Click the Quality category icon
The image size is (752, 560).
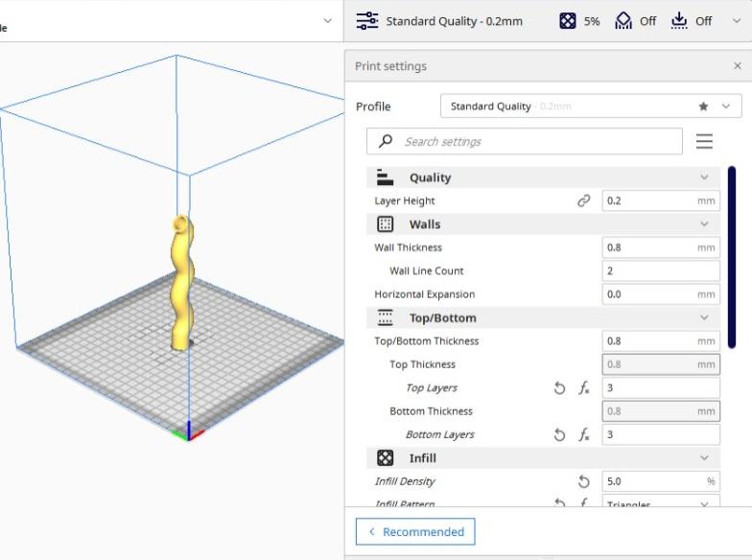click(385, 177)
